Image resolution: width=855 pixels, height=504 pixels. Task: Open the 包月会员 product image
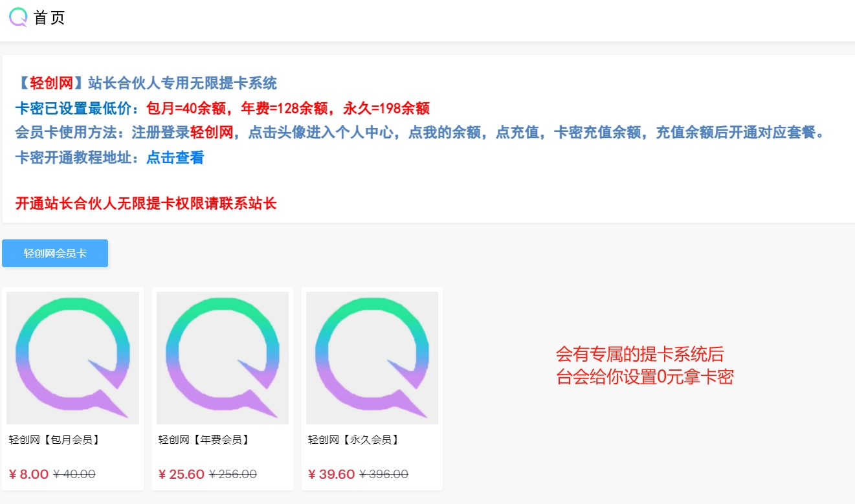coord(72,358)
